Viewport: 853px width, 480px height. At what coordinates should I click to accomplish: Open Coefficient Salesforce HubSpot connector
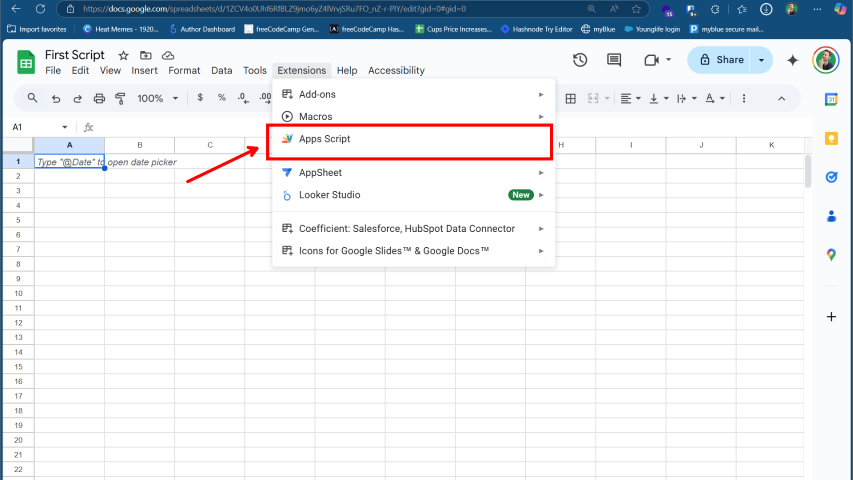click(x=413, y=229)
